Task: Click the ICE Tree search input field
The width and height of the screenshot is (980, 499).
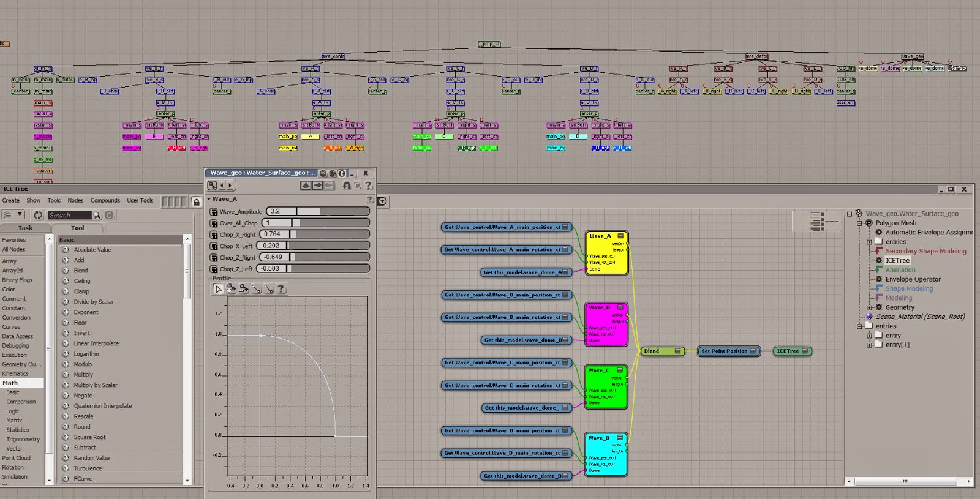Action: click(x=69, y=215)
